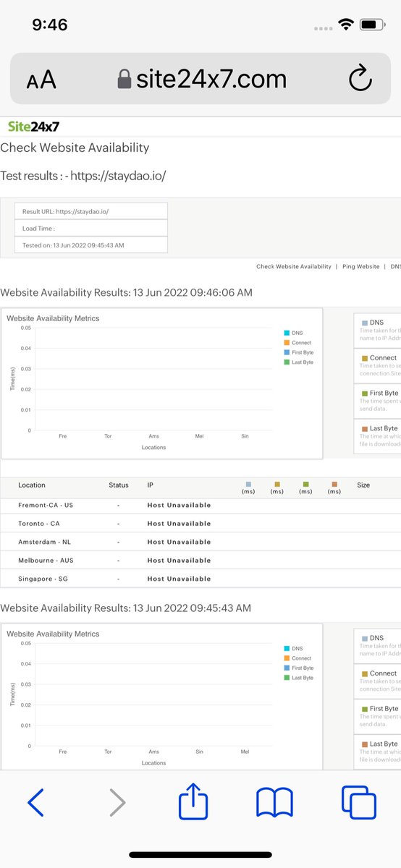
Task: Reload the page with refresh icon
Action: pos(360,78)
